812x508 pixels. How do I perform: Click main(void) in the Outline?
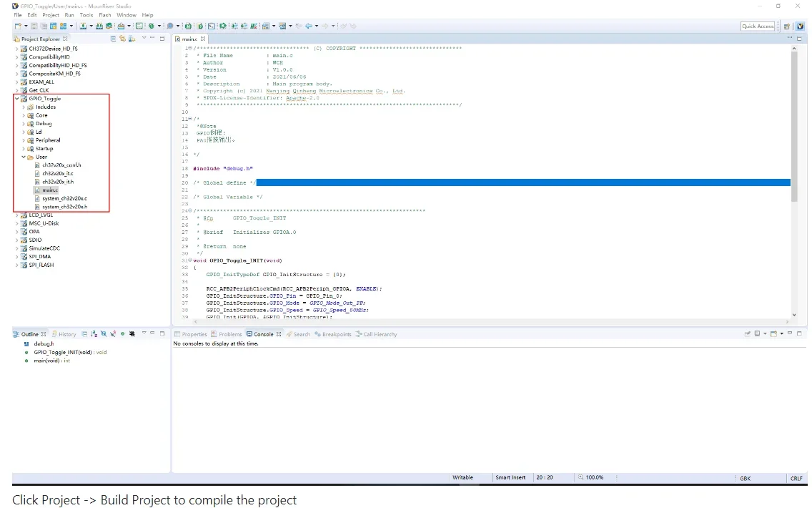click(47, 361)
